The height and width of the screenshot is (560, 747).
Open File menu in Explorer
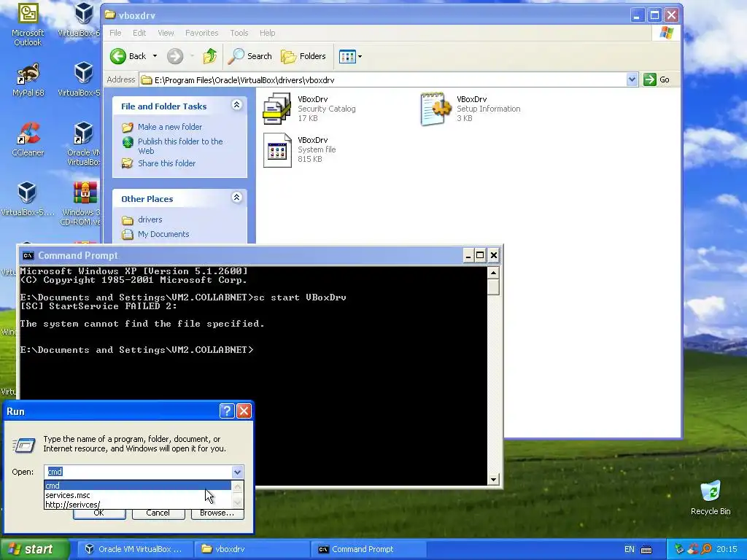pyautogui.click(x=115, y=33)
